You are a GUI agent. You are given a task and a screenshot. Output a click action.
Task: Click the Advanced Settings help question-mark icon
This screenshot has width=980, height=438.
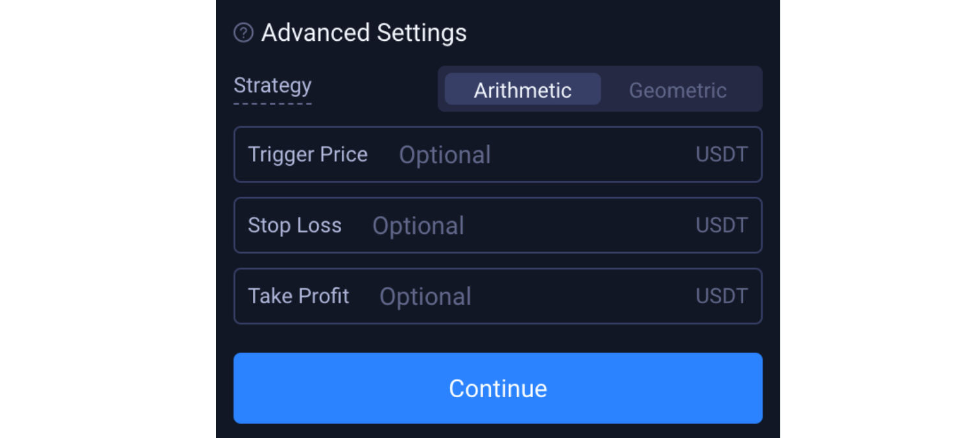click(x=243, y=32)
